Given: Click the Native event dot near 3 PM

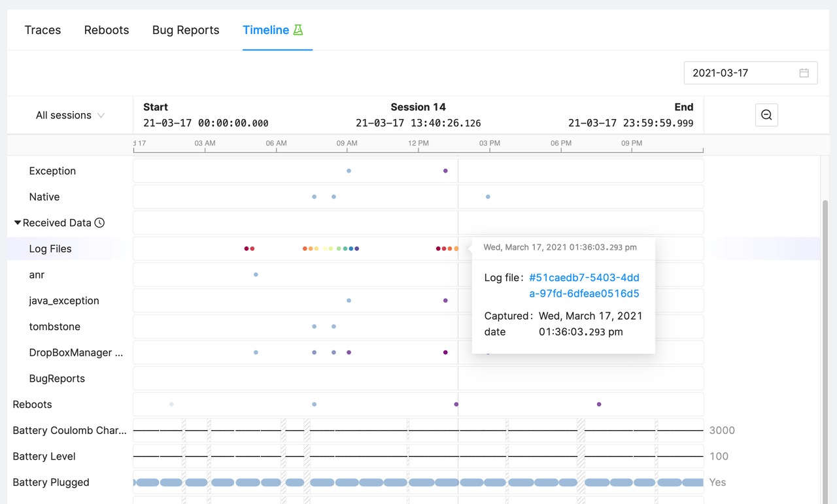Looking at the screenshot, I should tap(488, 197).
